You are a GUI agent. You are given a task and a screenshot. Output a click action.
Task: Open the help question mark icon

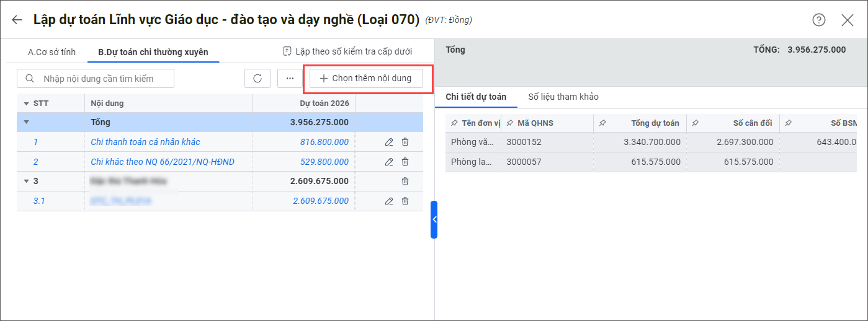click(819, 20)
